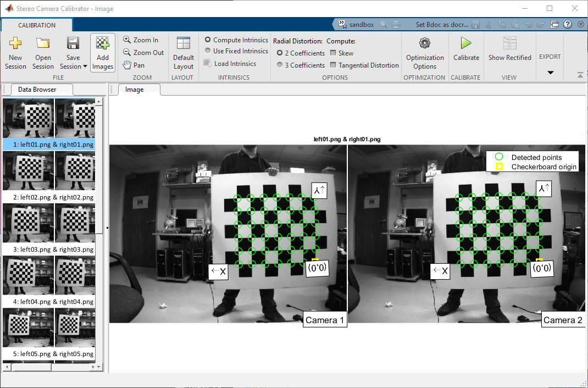Image resolution: width=588 pixels, height=388 pixels.
Task: Start a New Session
Action: 15,53
